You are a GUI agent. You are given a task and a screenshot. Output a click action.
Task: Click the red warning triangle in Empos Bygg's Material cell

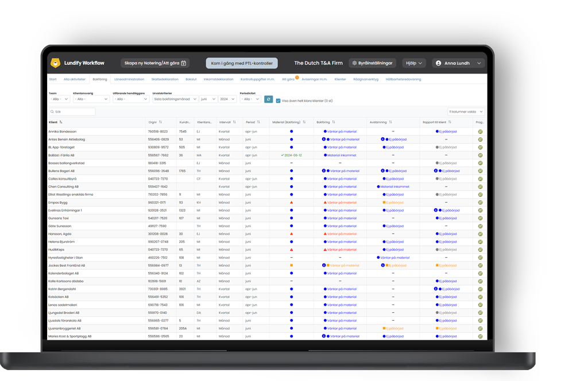291,203
